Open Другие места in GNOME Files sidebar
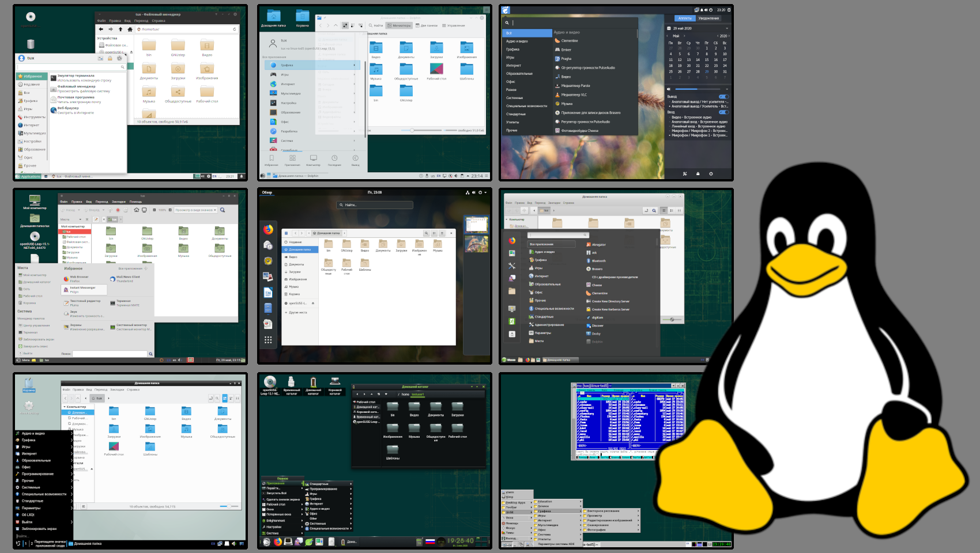This screenshot has width=980, height=553. [298, 312]
